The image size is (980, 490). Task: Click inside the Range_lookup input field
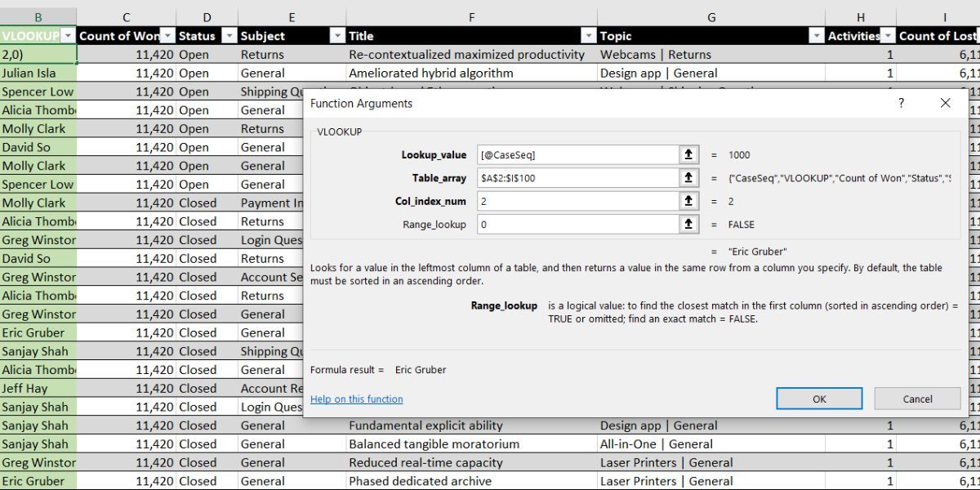click(x=577, y=224)
